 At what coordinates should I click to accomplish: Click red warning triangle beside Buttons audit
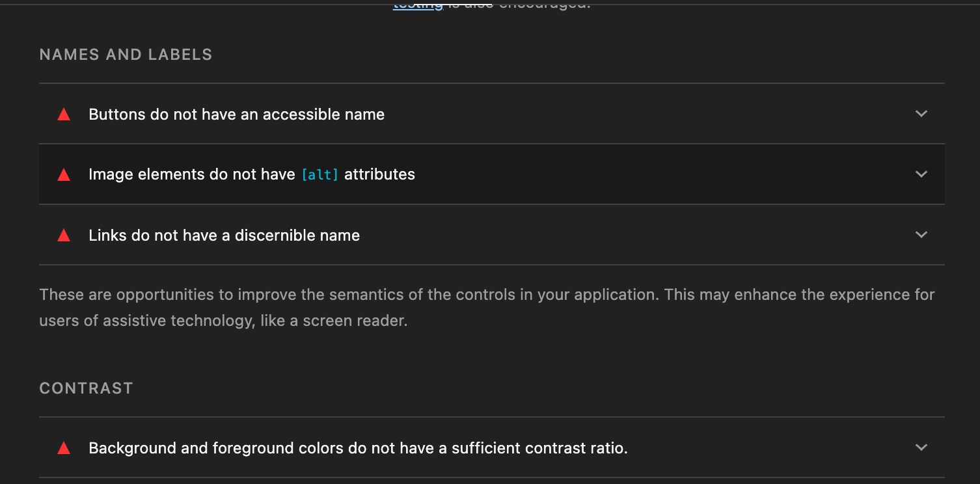pyautogui.click(x=64, y=114)
